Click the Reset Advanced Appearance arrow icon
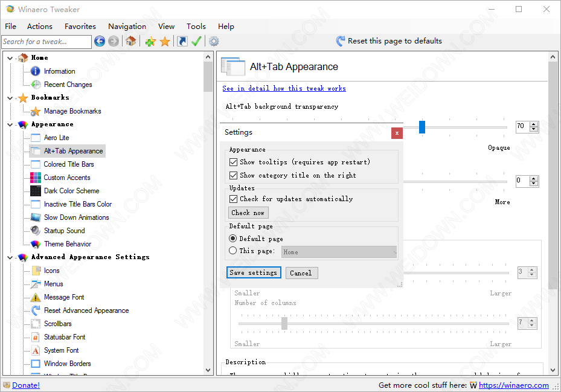Image resolution: width=561 pixels, height=392 pixels. point(36,310)
